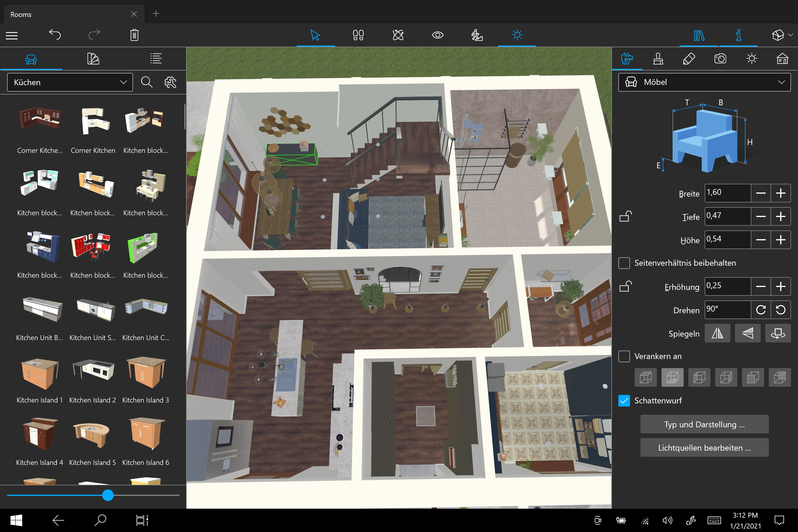Viewport: 798px width, 532px height.
Task: Click the thumbnail size slider handle
Action: coord(108,495)
